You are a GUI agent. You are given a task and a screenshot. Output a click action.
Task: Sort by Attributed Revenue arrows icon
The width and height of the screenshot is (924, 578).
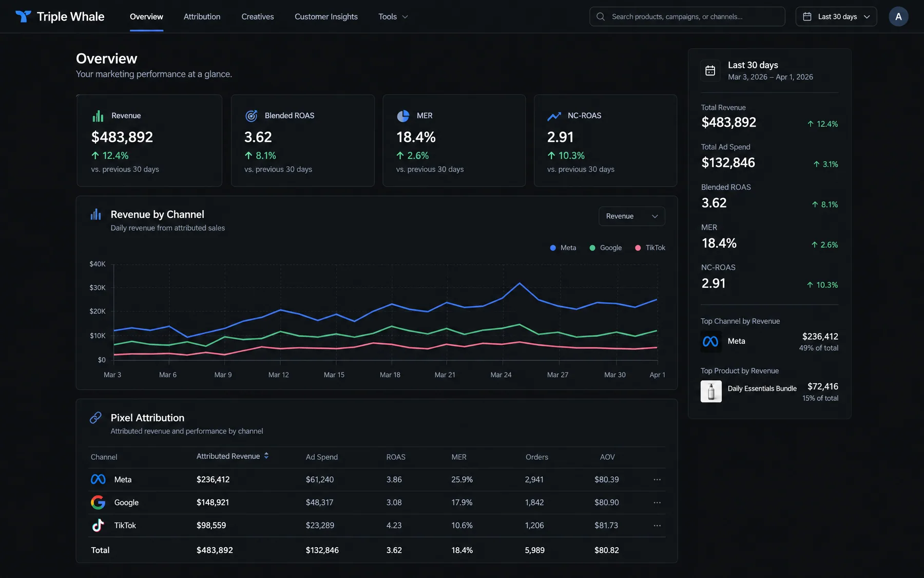tap(266, 456)
